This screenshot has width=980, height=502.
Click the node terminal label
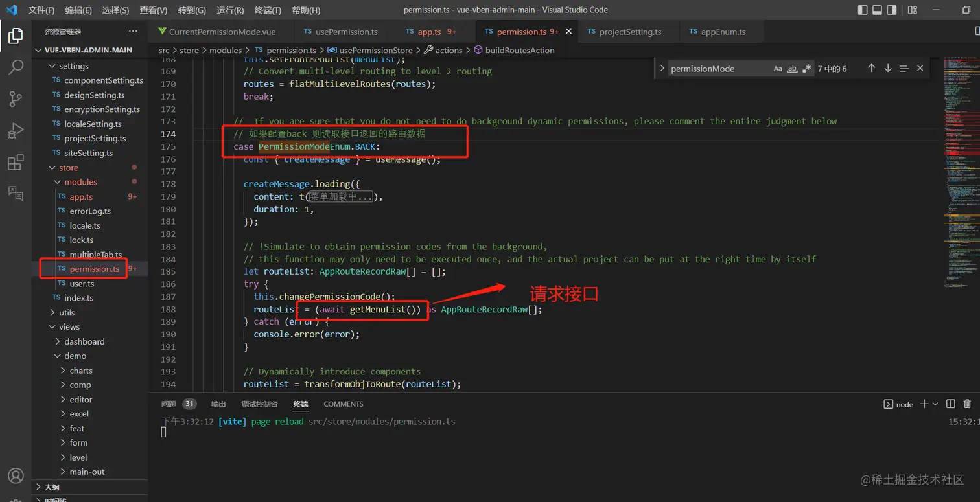[898, 404]
